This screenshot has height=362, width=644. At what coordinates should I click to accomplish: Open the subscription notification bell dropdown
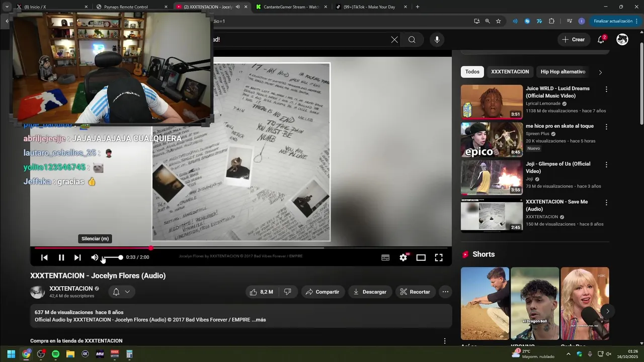122,292
